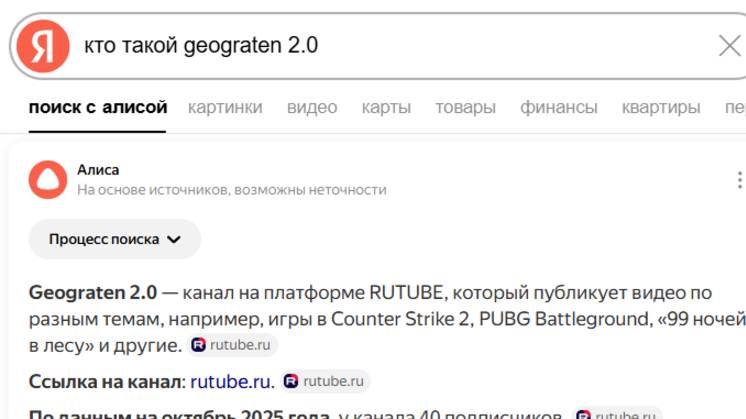746x419 pixels.
Task: Click the "Алиса" name heading
Action: click(x=98, y=170)
